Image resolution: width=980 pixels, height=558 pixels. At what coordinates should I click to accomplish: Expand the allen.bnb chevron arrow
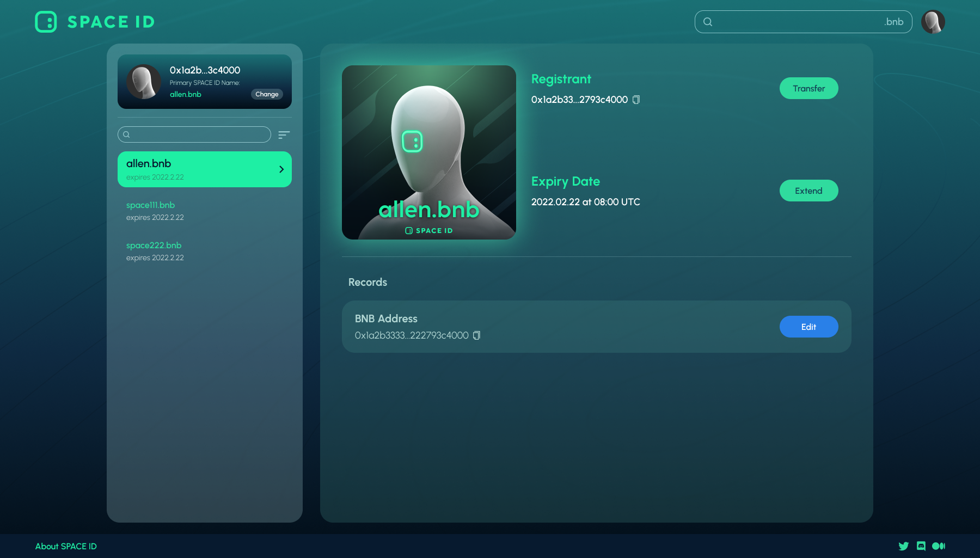coord(281,169)
